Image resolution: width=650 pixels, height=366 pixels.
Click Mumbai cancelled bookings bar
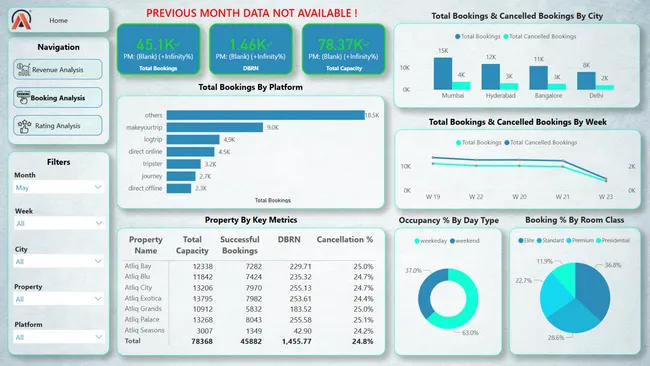click(461, 86)
